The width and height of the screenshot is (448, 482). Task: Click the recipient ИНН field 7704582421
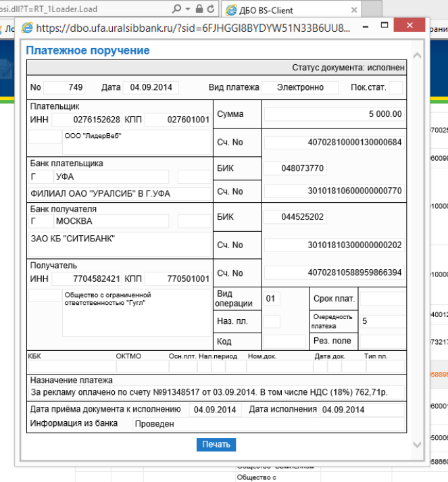86,279
